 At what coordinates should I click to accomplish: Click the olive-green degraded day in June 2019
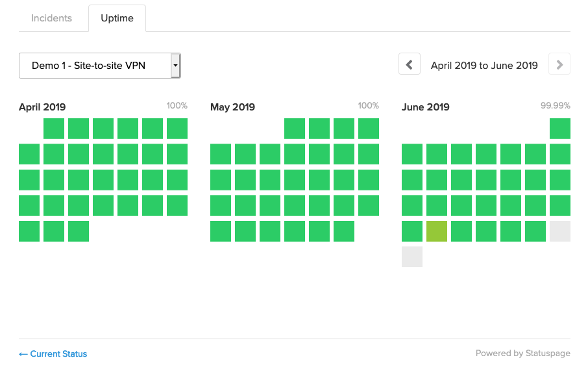437,231
